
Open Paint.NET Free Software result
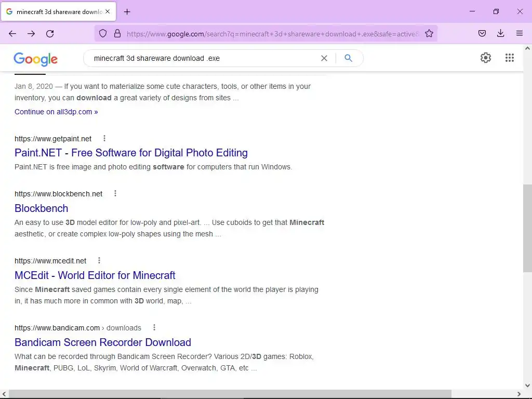pyautogui.click(x=131, y=153)
